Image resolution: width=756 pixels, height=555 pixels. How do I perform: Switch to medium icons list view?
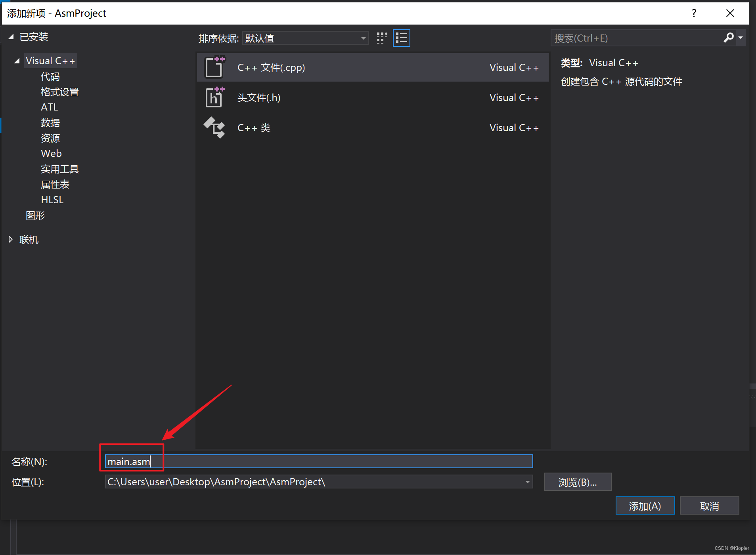(x=402, y=38)
